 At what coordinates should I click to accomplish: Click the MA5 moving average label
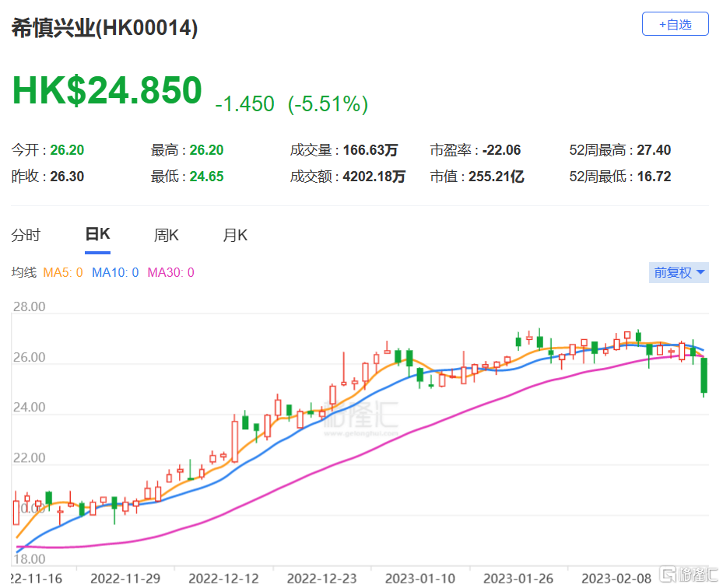point(63,273)
